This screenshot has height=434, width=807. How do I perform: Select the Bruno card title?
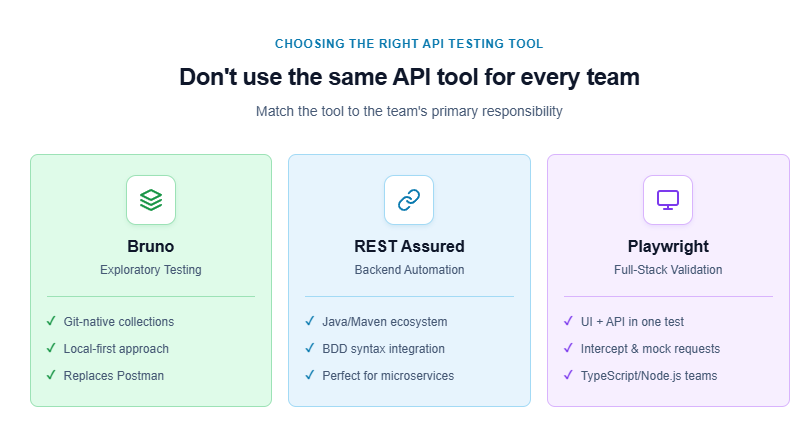click(x=151, y=246)
